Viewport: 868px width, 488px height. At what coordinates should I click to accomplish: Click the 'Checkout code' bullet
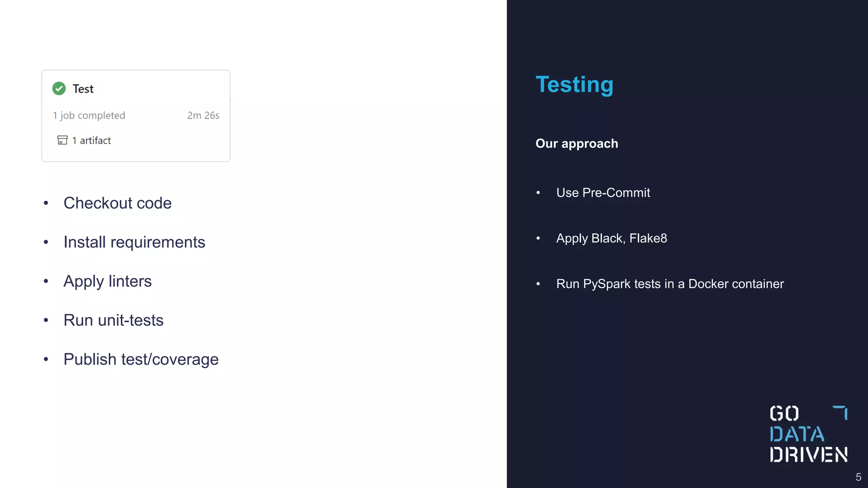pyautogui.click(x=117, y=203)
